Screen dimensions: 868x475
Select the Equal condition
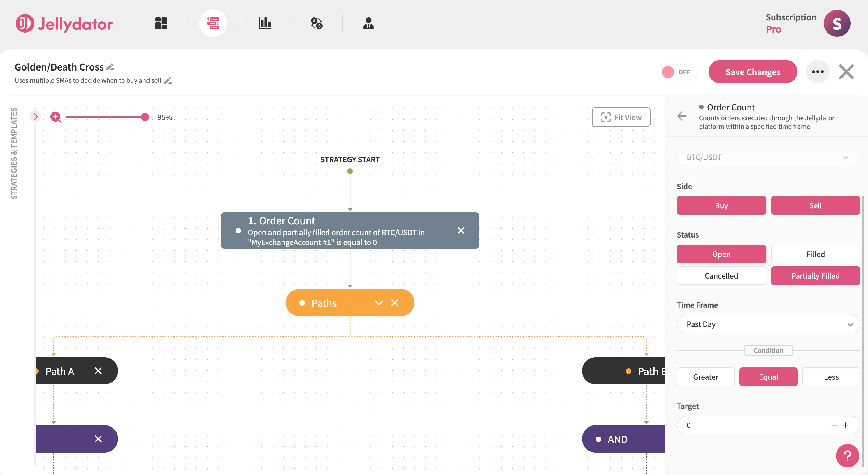[x=768, y=377]
